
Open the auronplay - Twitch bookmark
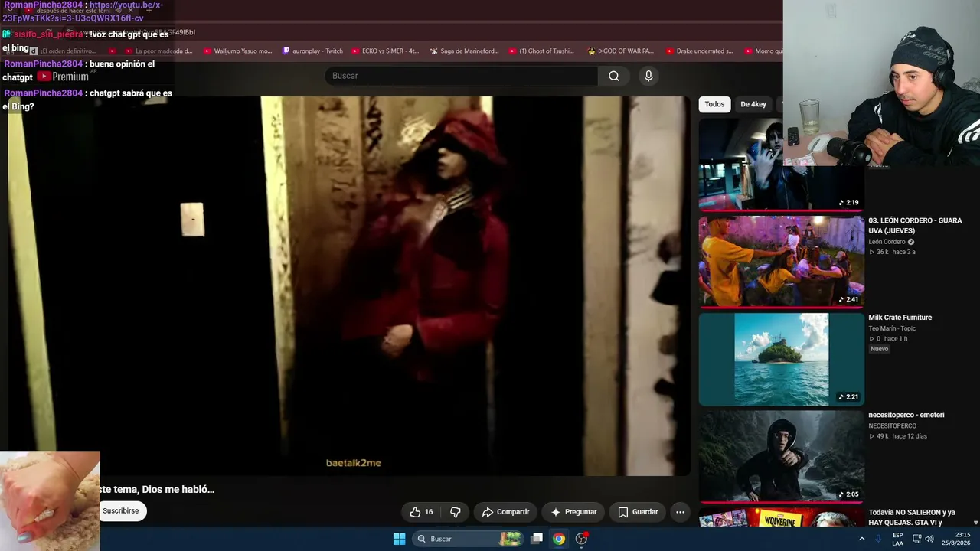pos(312,51)
